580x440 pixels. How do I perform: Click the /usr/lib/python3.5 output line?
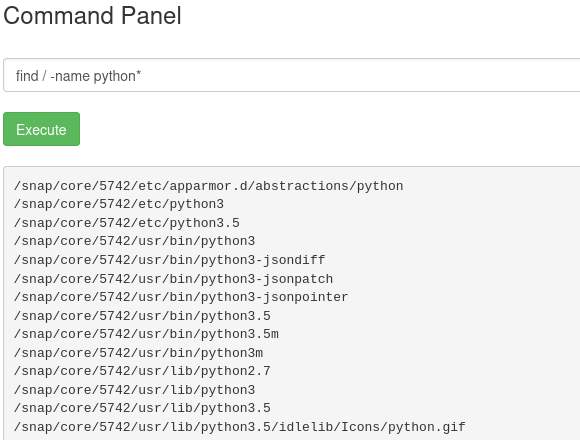pos(142,409)
